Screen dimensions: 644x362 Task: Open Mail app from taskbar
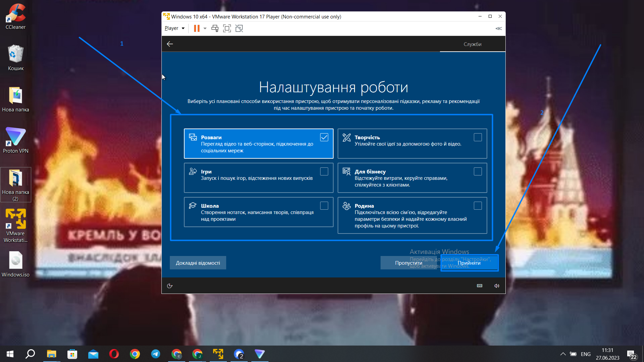pyautogui.click(x=93, y=354)
